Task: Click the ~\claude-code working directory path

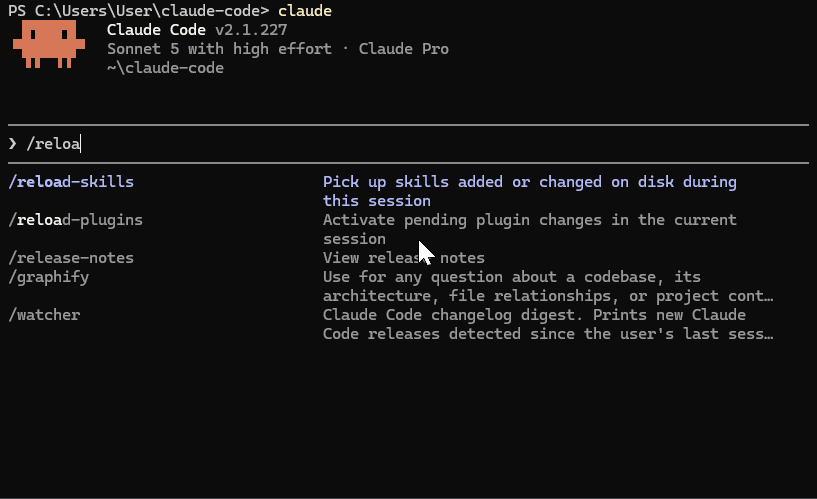Action: pos(165,68)
